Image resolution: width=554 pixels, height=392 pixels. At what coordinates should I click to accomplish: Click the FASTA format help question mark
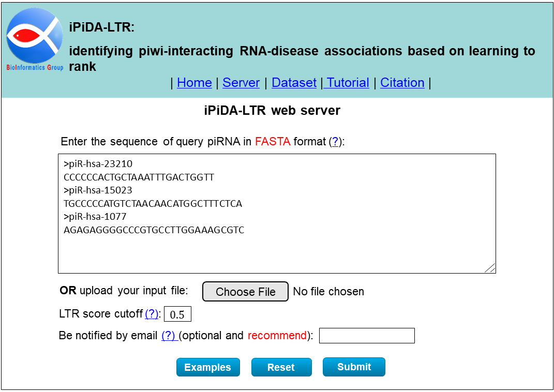click(x=335, y=142)
